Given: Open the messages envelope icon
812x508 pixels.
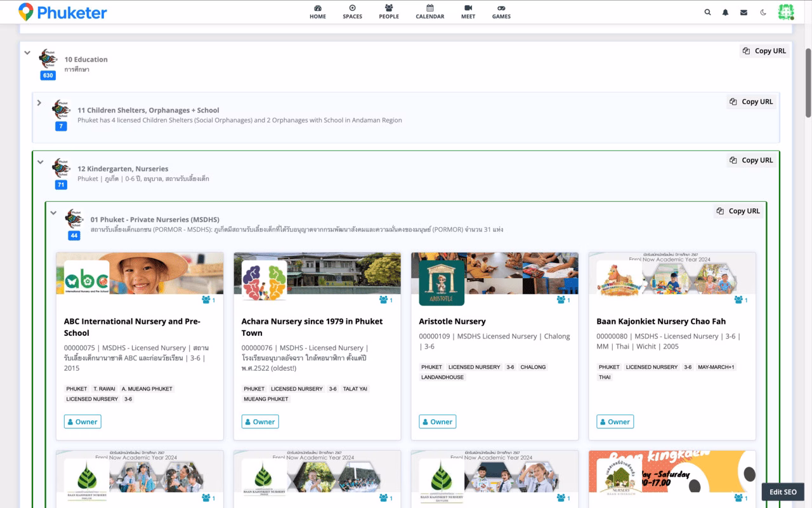Looking at the screenshot, I should click(744, 12).
